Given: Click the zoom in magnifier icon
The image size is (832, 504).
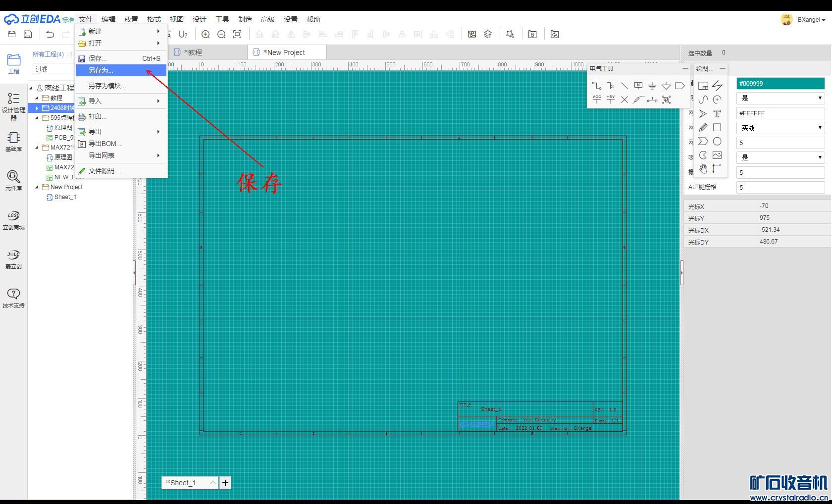Looking at the screenshot, I should pyautogui.click(x=206, y=34).
